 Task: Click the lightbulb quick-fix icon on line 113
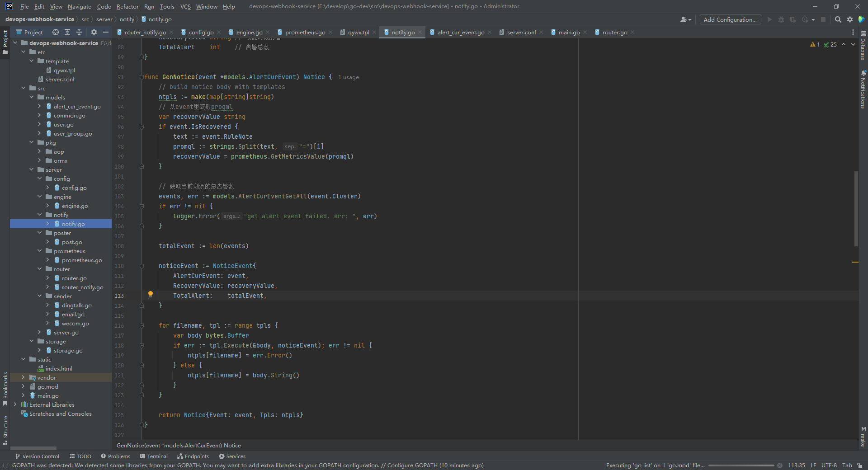pos(151,294)
